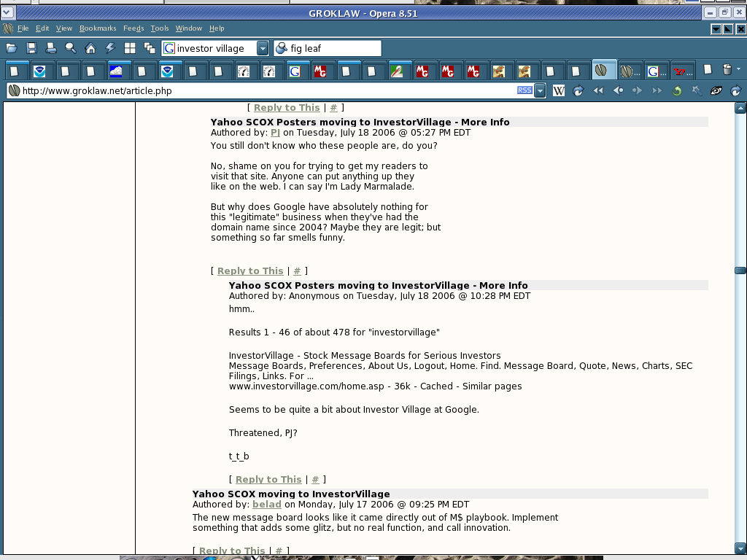Click the magic wand icon in address toolbar

pyautogui.click(x=696, y=90)
